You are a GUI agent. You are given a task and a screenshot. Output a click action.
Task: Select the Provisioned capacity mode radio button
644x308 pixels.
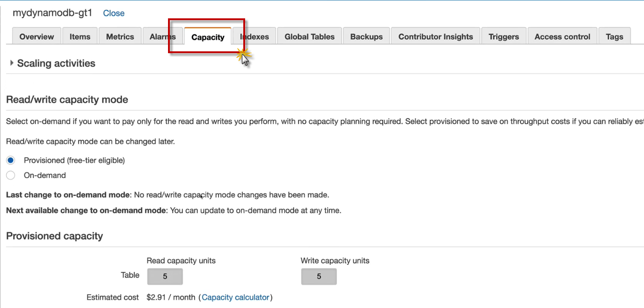11,160
